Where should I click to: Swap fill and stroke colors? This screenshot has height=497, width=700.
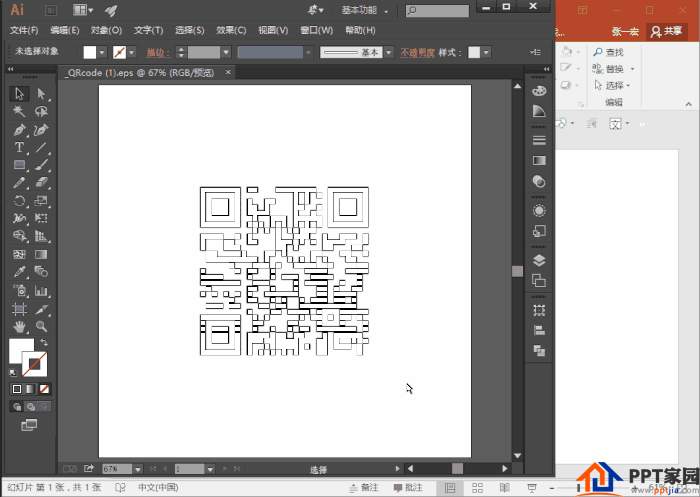[x=43, y=343]
